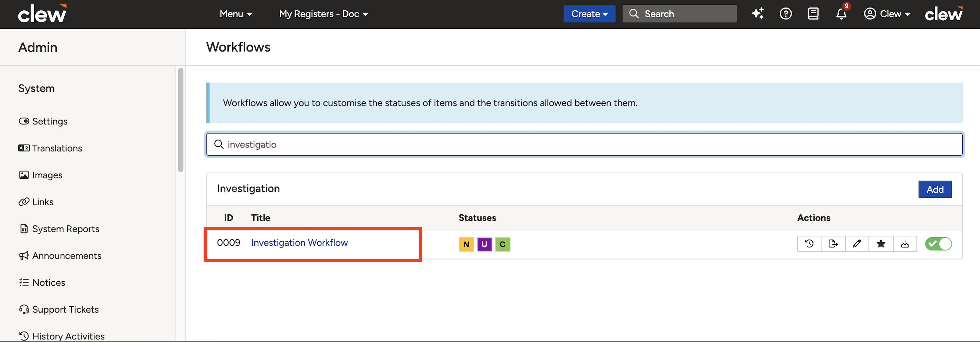Open System Reports in the sidebar
The height and width of the screenshot is (342, 980).
click(x=59, y=229)
